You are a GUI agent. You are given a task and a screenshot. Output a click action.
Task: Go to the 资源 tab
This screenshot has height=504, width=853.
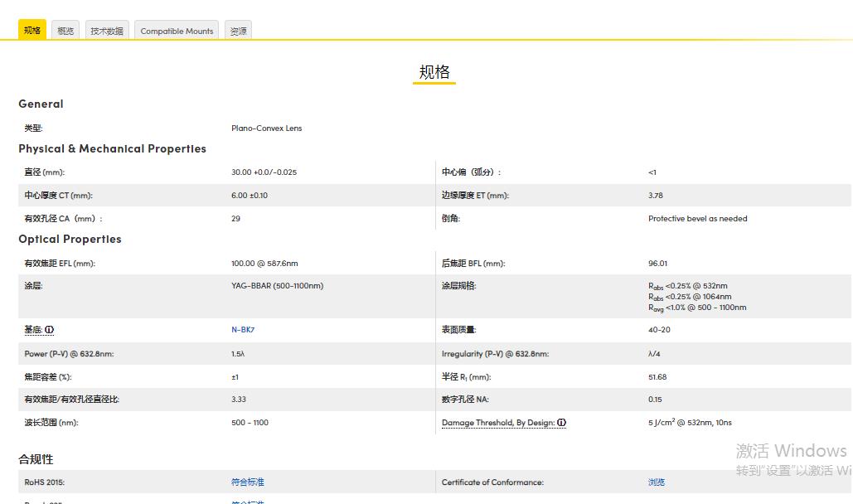[x=238, y=31]
